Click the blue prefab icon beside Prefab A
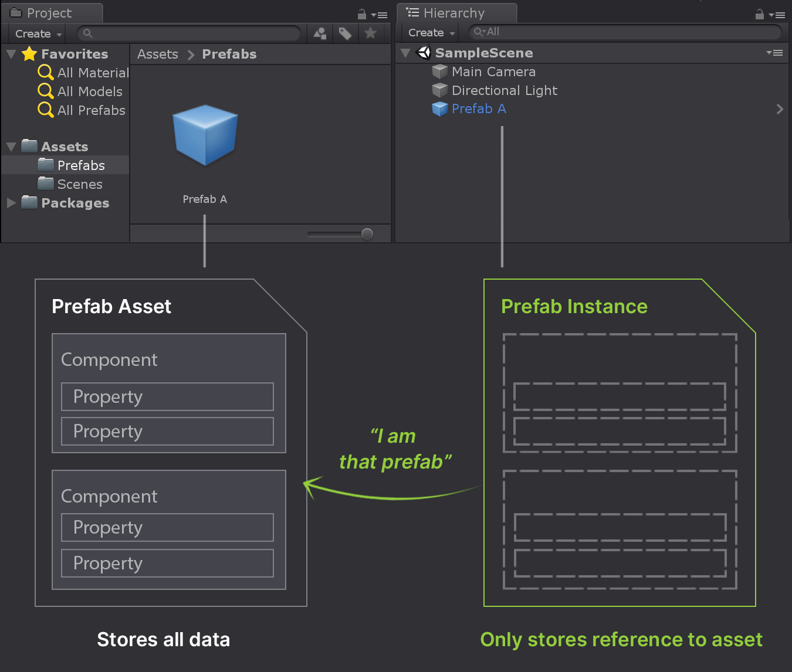The height and width of the screenshot is (672, 792). coord(439,109)
